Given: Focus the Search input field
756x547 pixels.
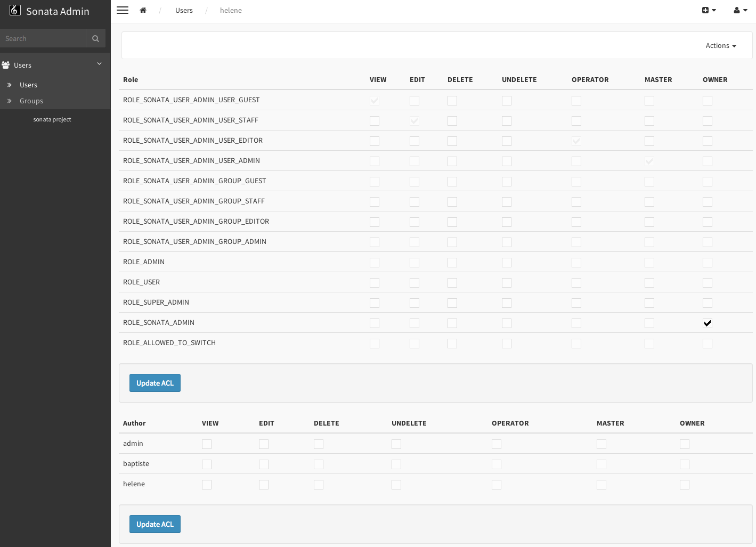Looking at the screenshot, I should point(43,38).
